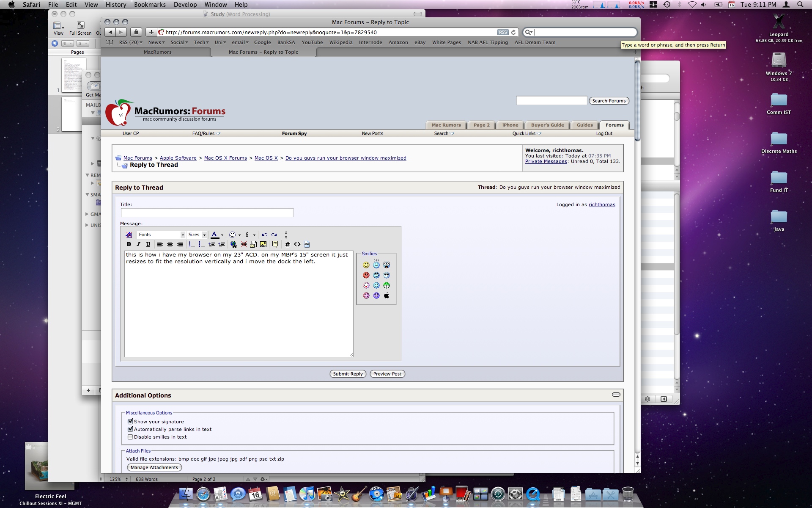This screenshot has width=812, height=508.
Task: Wrap selection in HTML tags icon
Action: pyautogui.click(x=297, y=244)
